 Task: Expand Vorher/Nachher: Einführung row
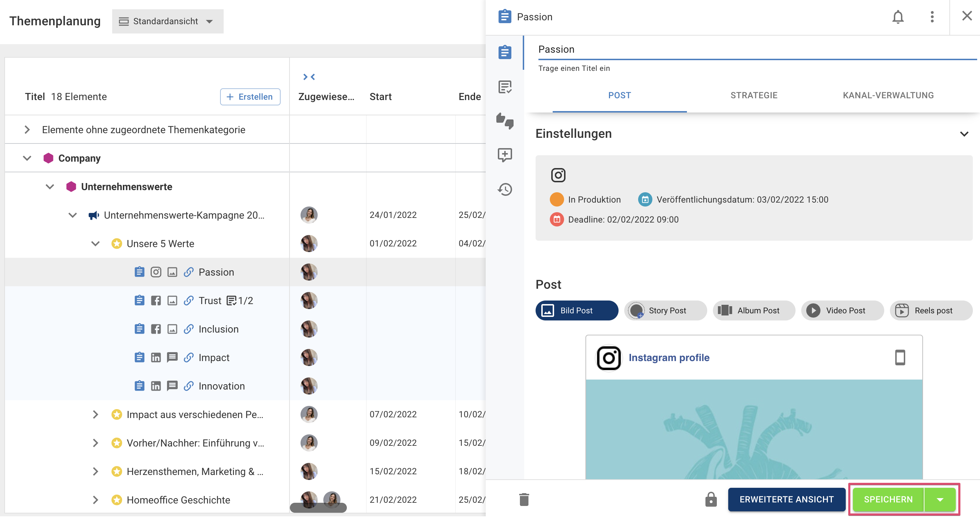point(95,443)
